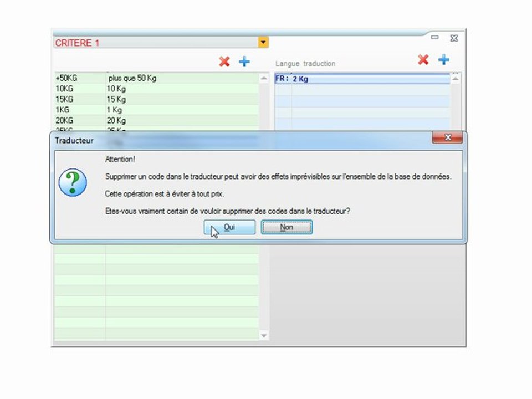Click the Oui button in Traducteur dialog
This screenshot has height=399, width=532.
[229, 227]
